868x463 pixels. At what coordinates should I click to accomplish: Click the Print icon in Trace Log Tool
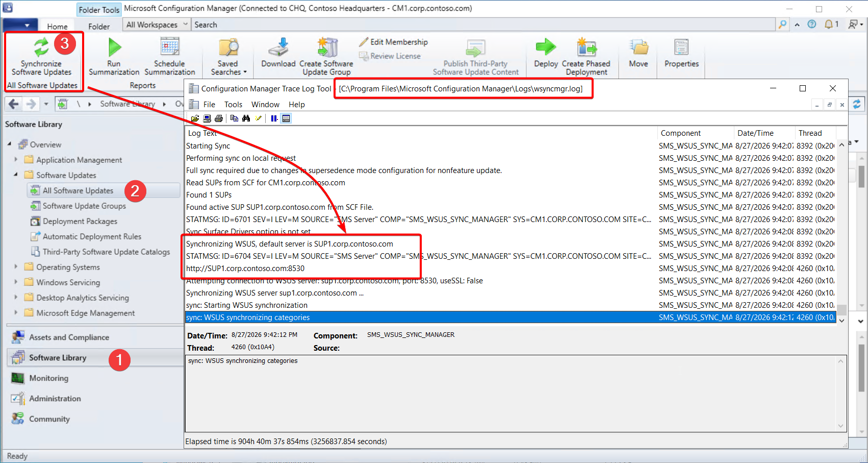point(219,118)
